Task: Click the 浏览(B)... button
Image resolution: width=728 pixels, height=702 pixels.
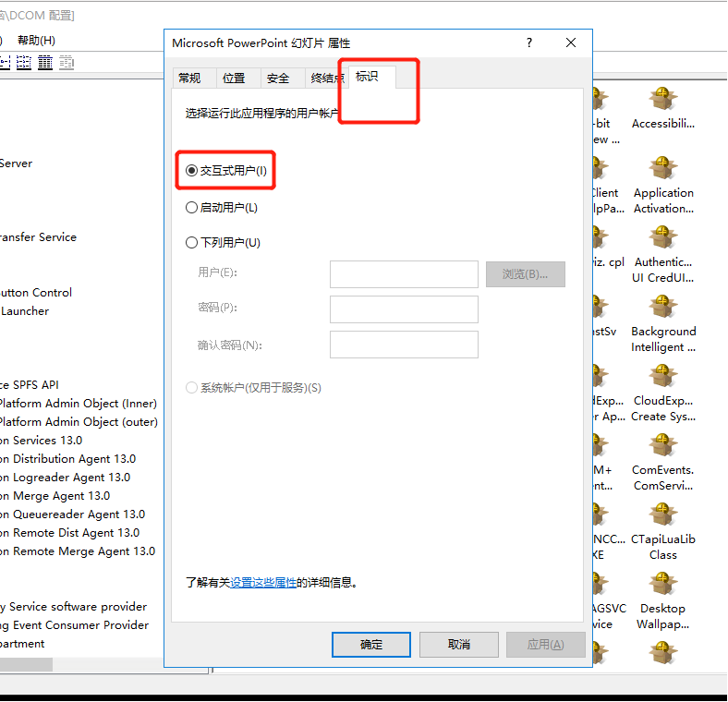Action: click(525, 274)
